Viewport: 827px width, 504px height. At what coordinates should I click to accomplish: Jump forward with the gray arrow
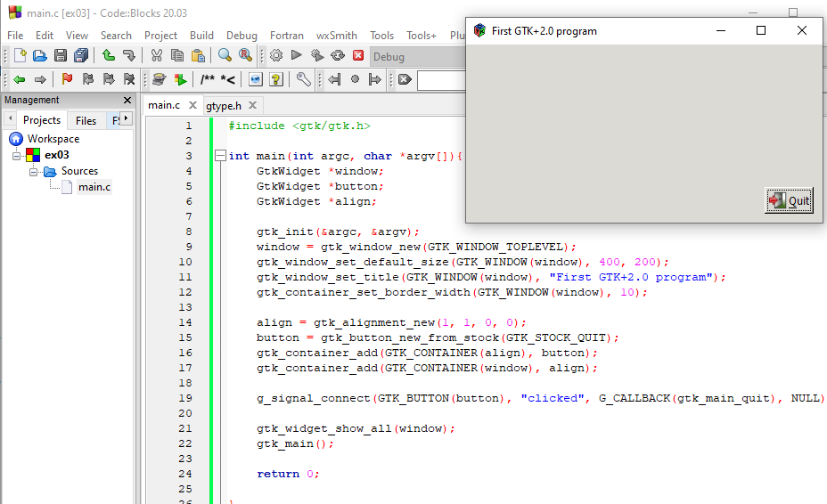point(40,79)
